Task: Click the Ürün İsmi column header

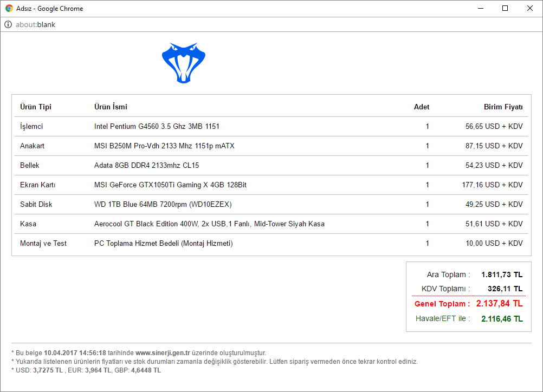Action: [111, 107]
